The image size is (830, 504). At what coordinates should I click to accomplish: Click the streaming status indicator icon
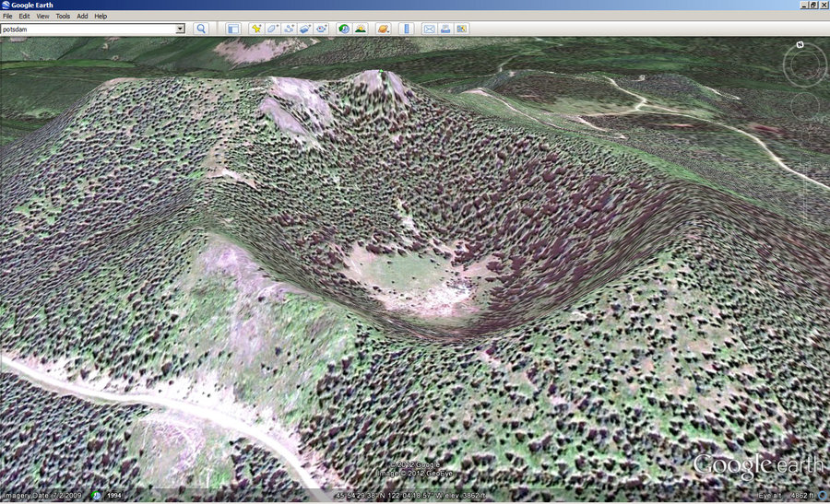823,496
